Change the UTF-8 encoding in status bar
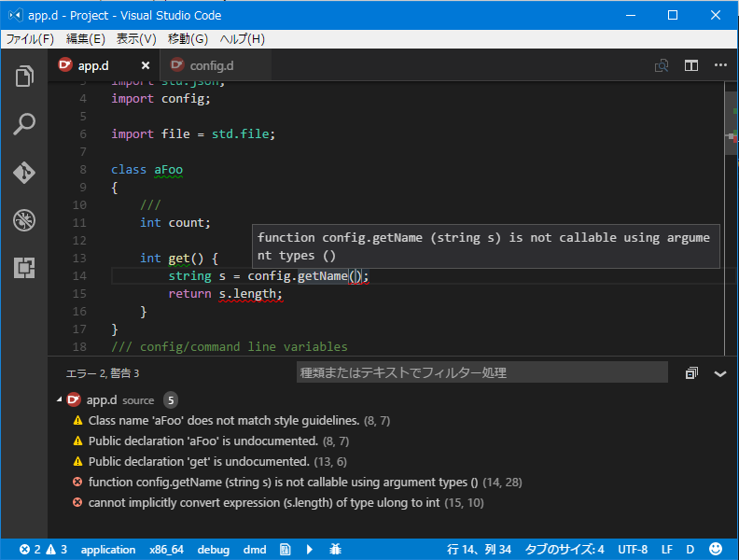Image resolution: width=739 pixels, height=560 pixels. [x=633, y=550]
